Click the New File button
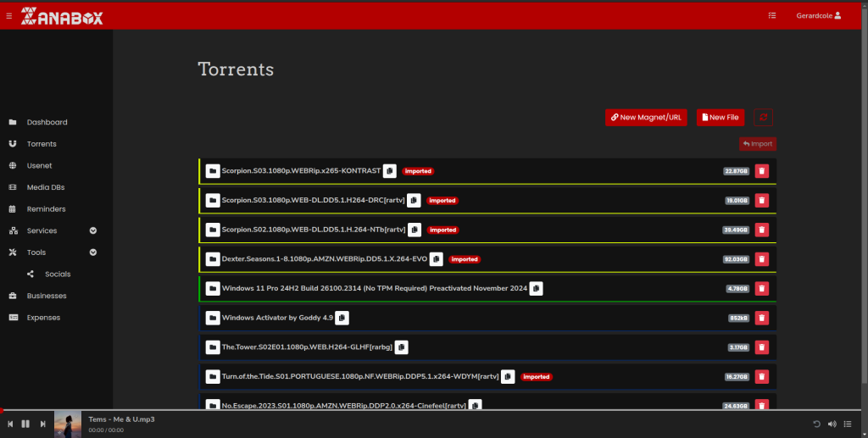Screen dimensions: 868x438 click(x=721, y=117)
